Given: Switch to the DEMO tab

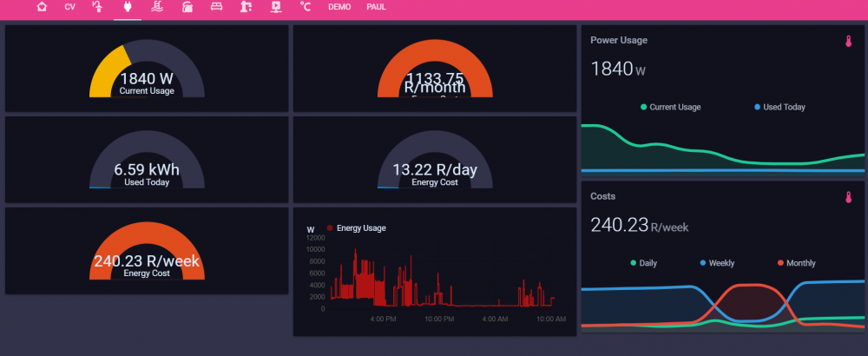Looking at the screenshot, I should coord(339,7).
